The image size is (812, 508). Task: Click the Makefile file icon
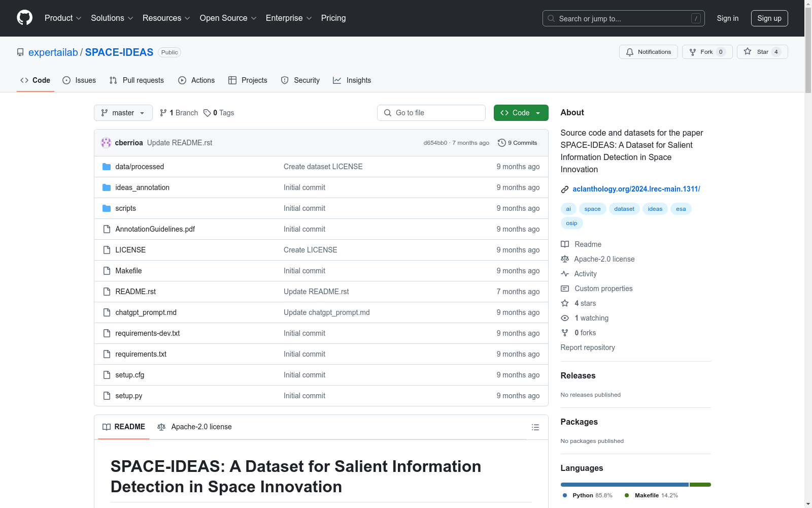[x=107, y=271]
